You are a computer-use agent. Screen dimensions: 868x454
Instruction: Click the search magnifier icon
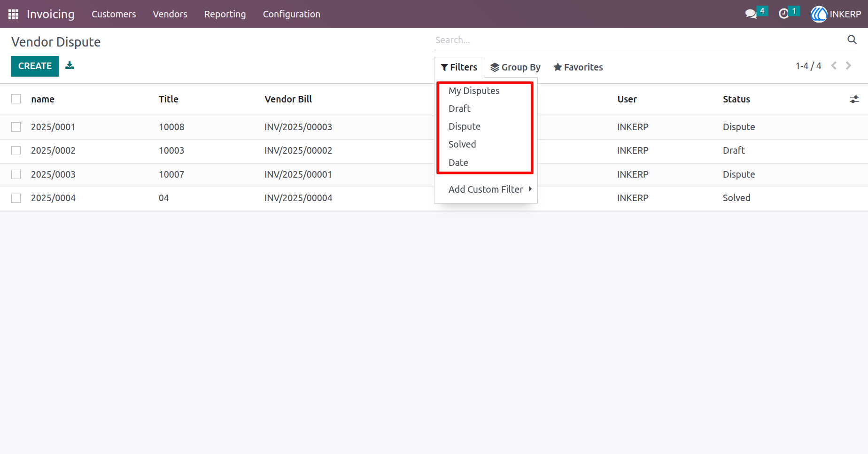coord(852,39)
